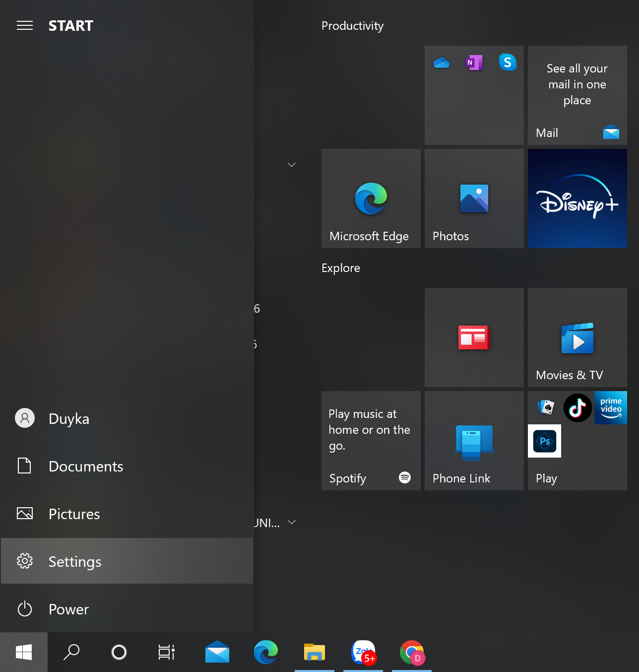Open the Mail tile
The image size is (639, 672).
tap(577, 95)
